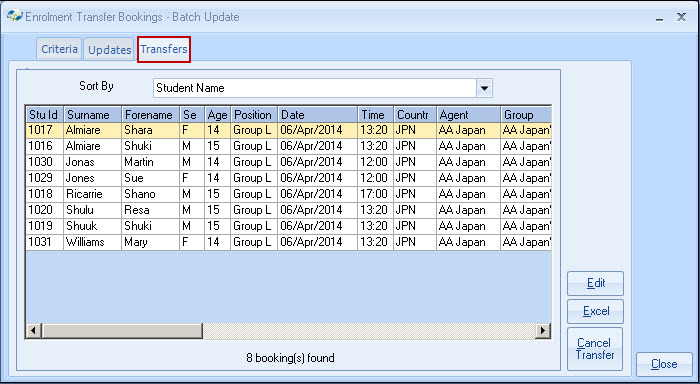Viewport: 700px width, 384px height.
Task: Open the Sort By dropdown arrow
Action: (484, 88)
